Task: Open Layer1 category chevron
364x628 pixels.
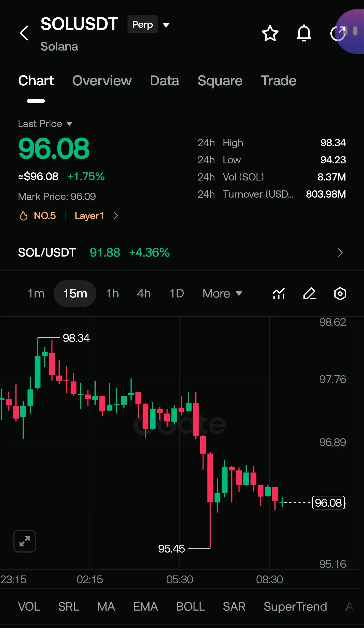Action: (116, 216)
